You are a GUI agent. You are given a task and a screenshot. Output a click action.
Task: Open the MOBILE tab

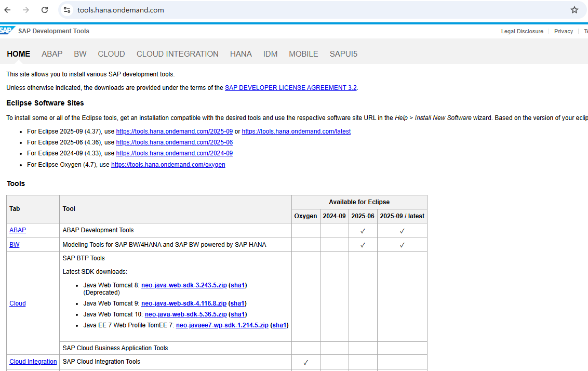tap(303, 54)
